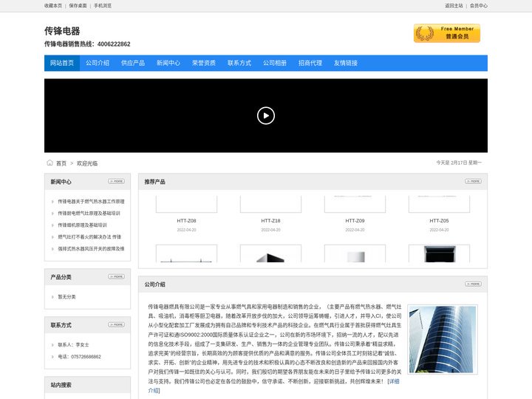The height and width of the screenshot is (399, 532).
Task: Open MORE in 新闻中心 panel
Action: pos(117,181)
